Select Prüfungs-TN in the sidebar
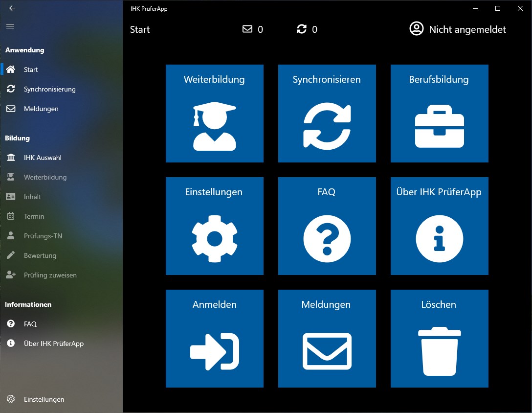Viewport: 532px width, 413px height. (43, 236)
